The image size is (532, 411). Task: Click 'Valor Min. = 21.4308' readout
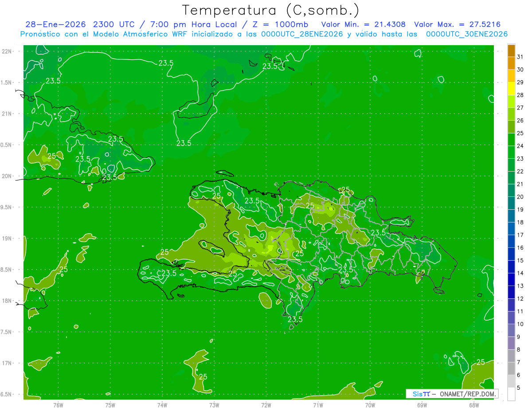363,24
